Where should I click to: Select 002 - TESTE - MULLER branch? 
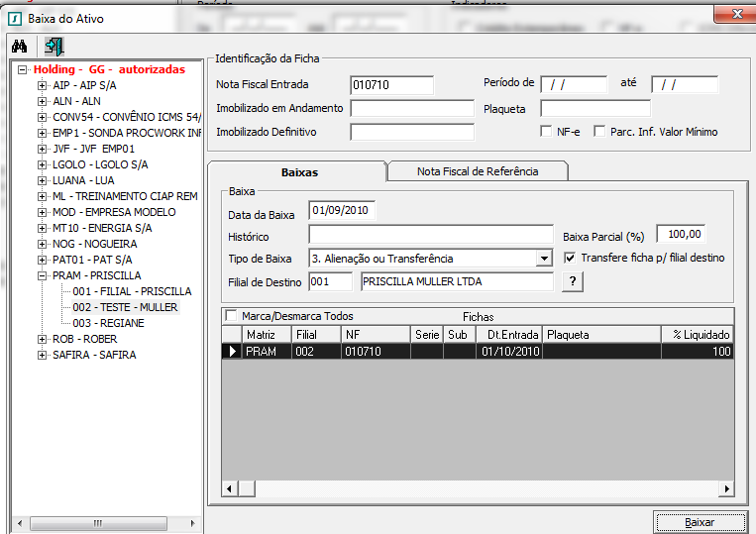(124, 307)
